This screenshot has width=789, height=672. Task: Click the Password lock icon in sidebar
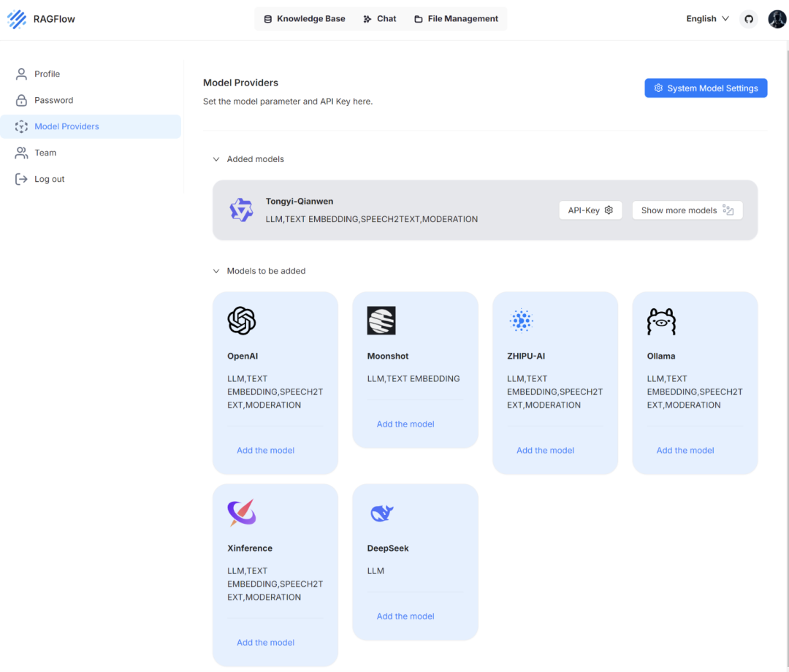(x=21, y=100)
